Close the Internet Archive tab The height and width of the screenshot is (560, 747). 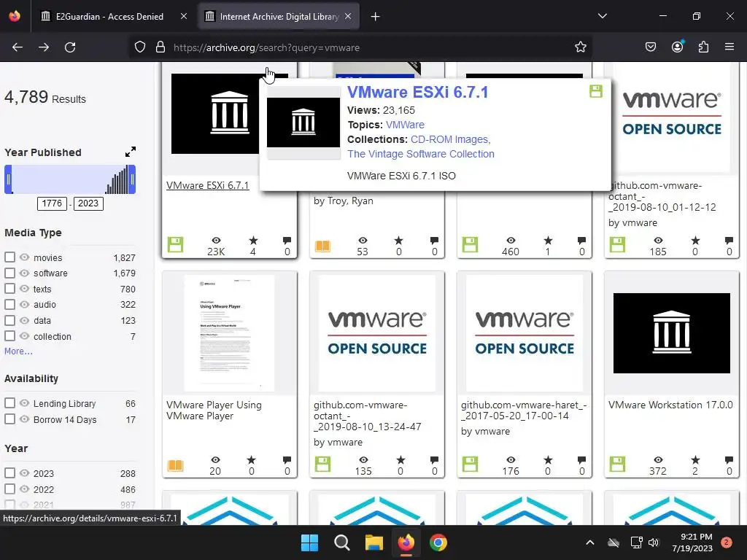pos(348,16)
